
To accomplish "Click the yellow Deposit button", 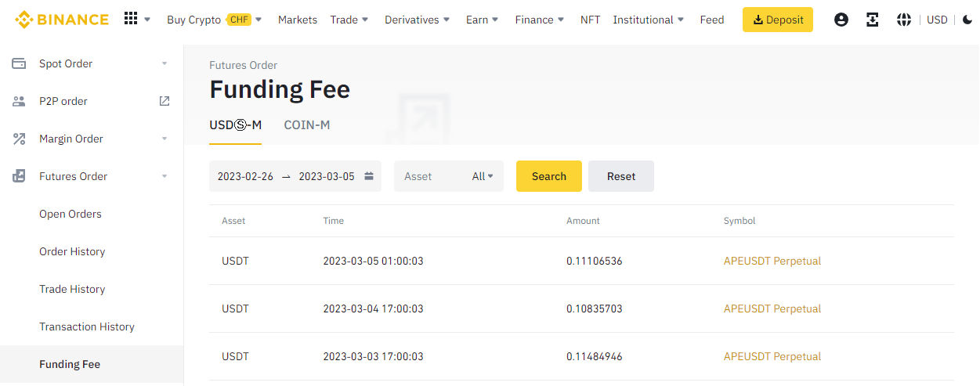I will pos(778,20).
